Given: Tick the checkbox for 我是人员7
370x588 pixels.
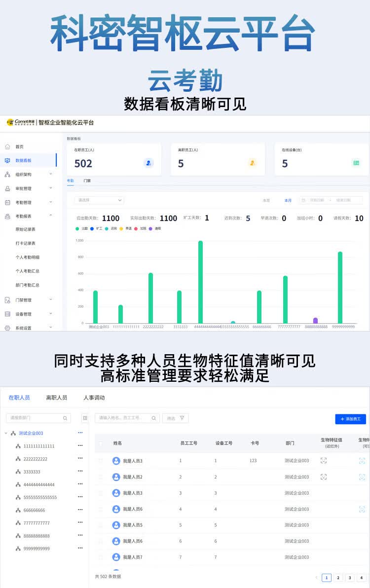Looking at the screenshot, I should click(101, 557).
